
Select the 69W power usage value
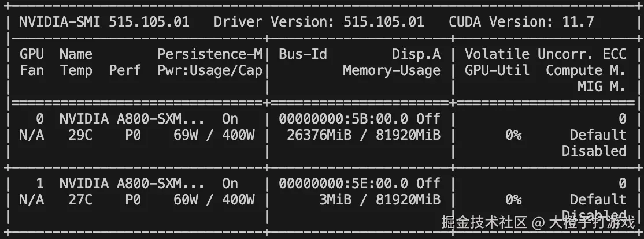tap(185, 135)
